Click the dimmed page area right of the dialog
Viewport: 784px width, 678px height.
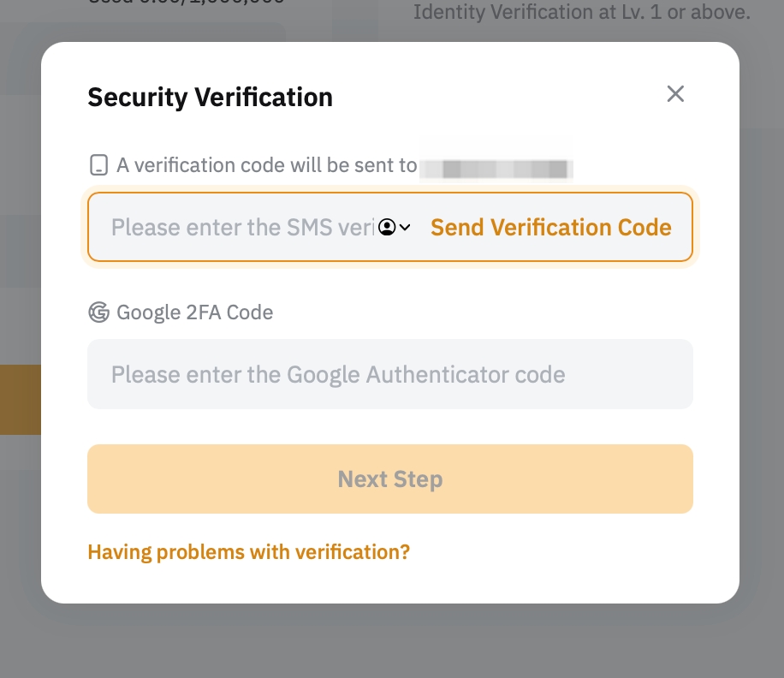[x=762, y=342]
